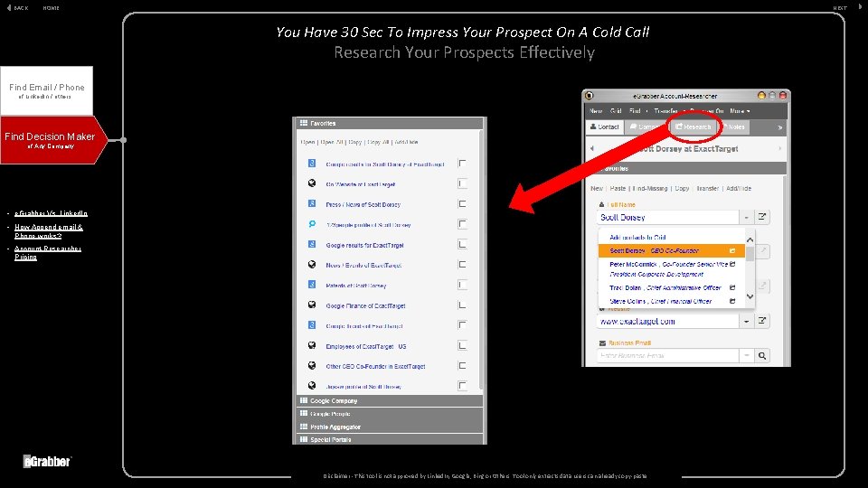Click the open-link icon beside the website field
Viewport: 868px width, 488px height.
coord(762,321)
